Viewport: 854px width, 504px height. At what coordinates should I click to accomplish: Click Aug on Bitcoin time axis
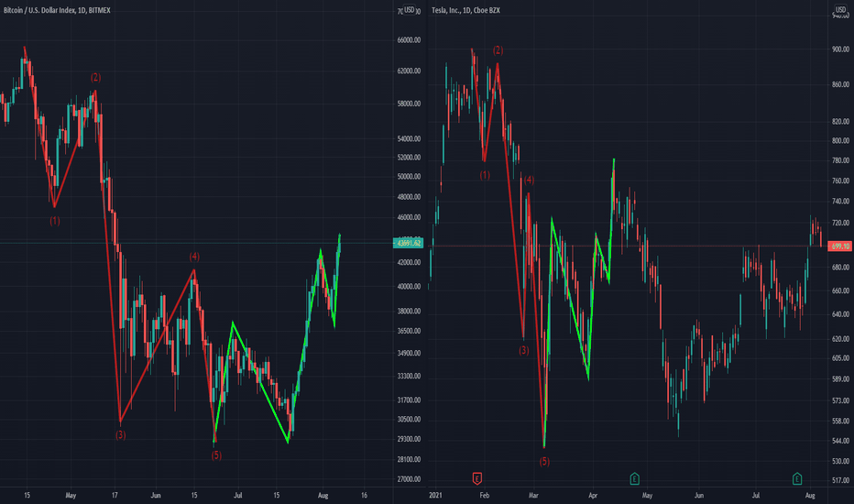[323, 495]
